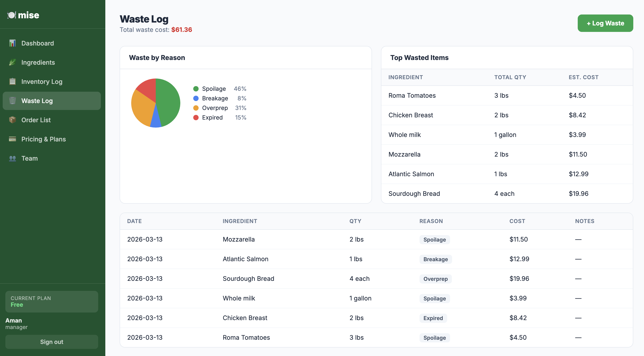The height and width of the screenshot is (356, 644).
Task: Select Sourdough Bread in Top Wasted Items
Action: point(414,194)
